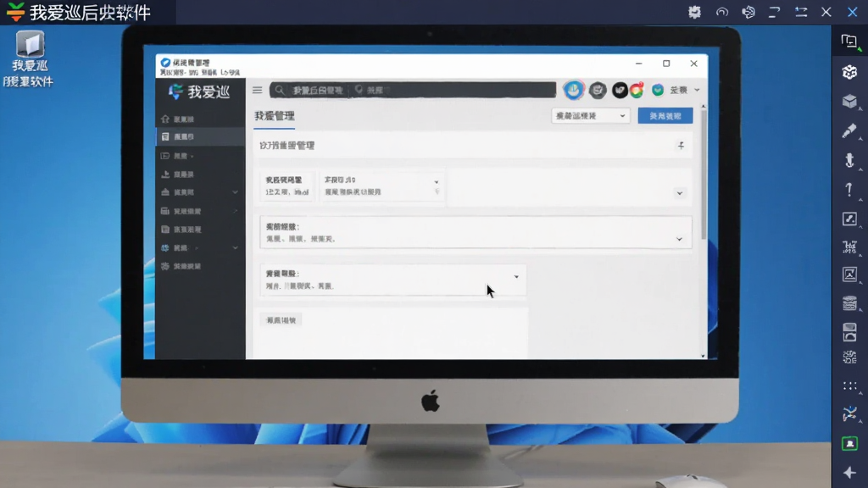Viewport: 868px width, 488px height.
Task: Click the pin icon at the right of the section header
Action: click(x=681, y=146)
